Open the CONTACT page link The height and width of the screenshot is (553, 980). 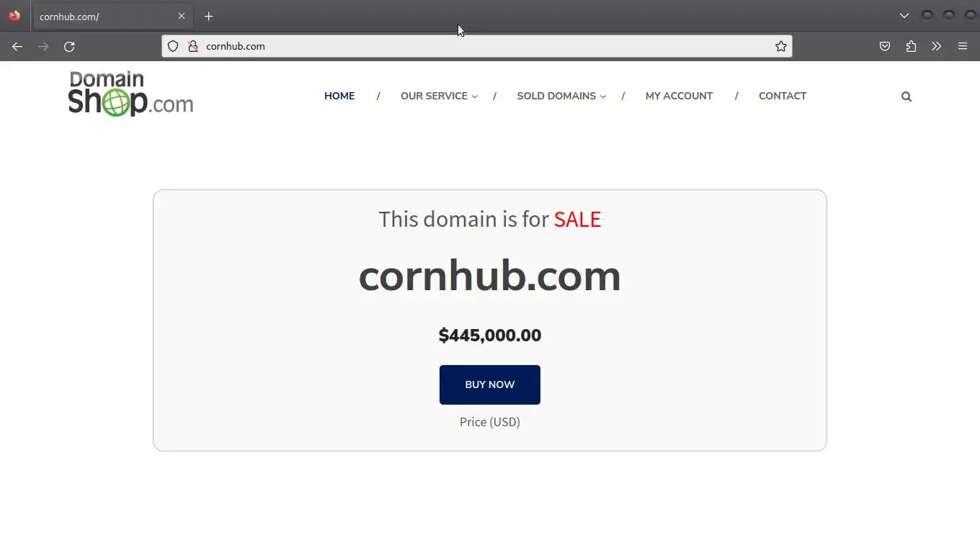(783, 96)
